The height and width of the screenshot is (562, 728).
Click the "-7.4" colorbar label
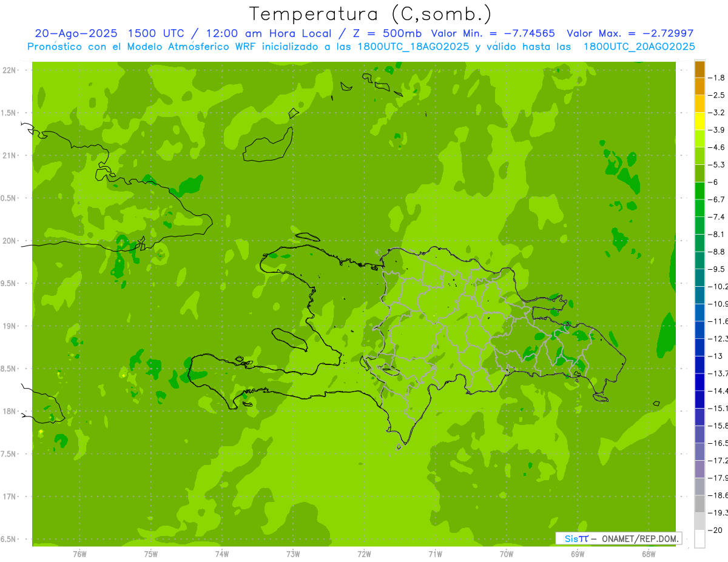pyautogui.click(x=717, y=216)
